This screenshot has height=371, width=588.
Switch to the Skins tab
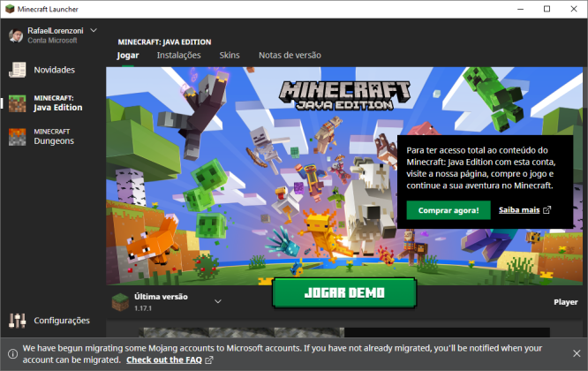pos(230,55)
